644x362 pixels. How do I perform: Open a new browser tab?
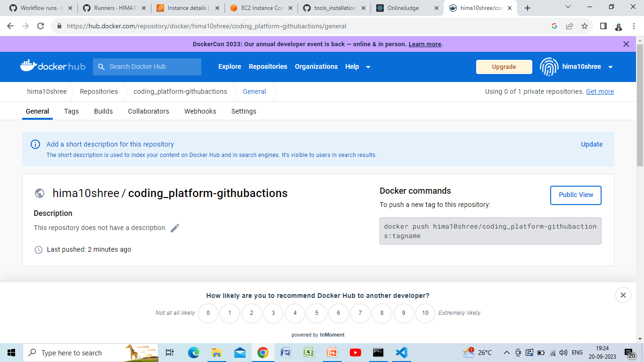click(x=528, y=8)
